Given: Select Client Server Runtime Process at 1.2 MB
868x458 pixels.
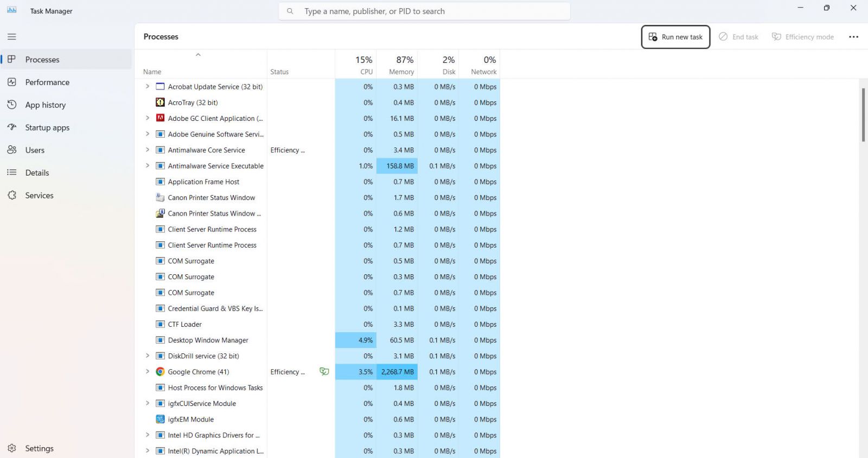Looking at the screenshot, I should click(x=317, y=229).
